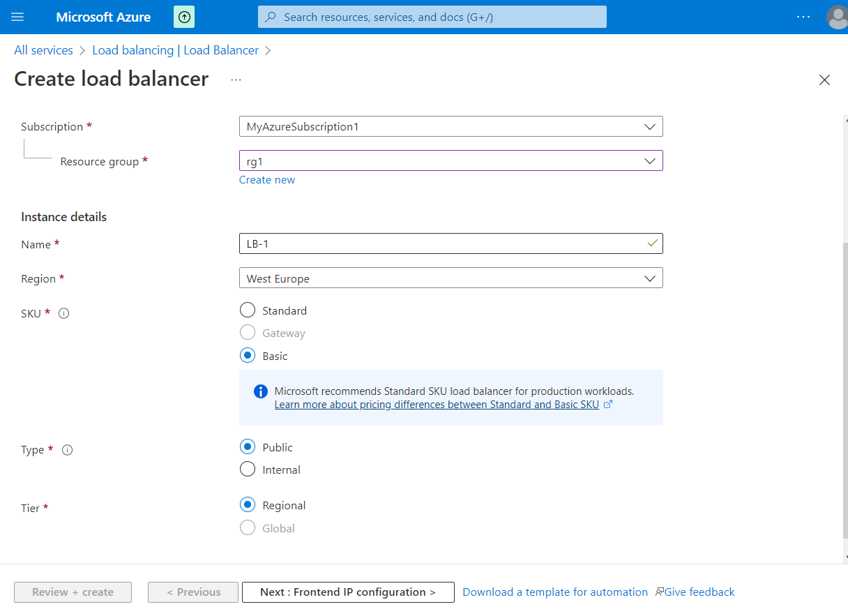Click into the Name field containing LB-1
This screenshot has width=848, height=616.
[x=450, y=243]
